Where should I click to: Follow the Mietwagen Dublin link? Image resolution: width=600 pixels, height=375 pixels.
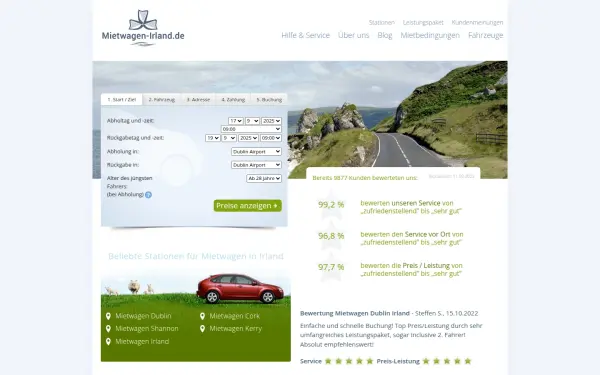pyautogui.click(x=143, y=316)
